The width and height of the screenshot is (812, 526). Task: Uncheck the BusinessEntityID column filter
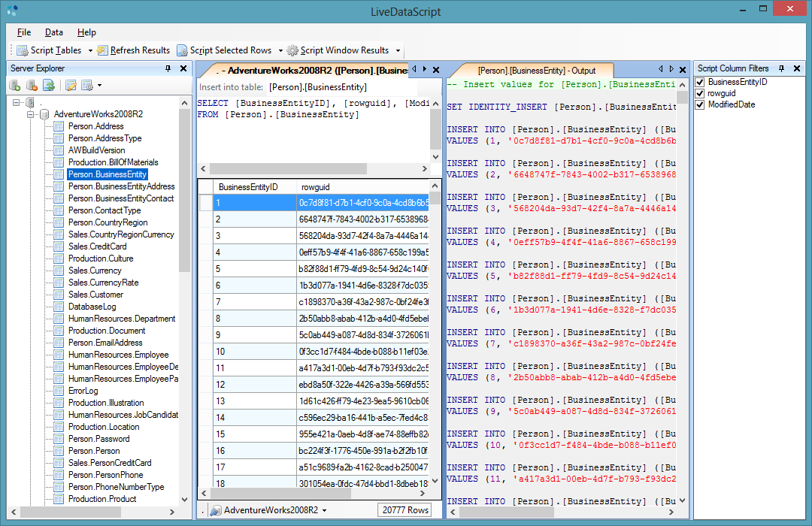tap(700, 82)
